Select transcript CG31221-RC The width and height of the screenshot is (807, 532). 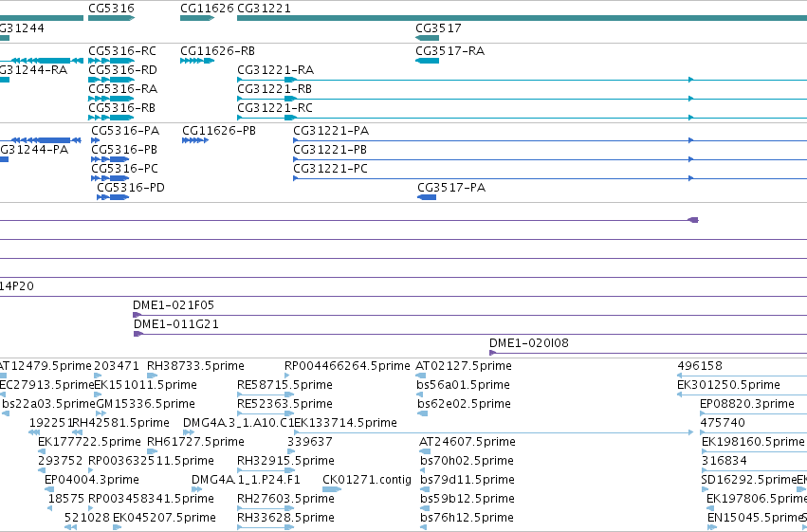click(x=275, y=108)
